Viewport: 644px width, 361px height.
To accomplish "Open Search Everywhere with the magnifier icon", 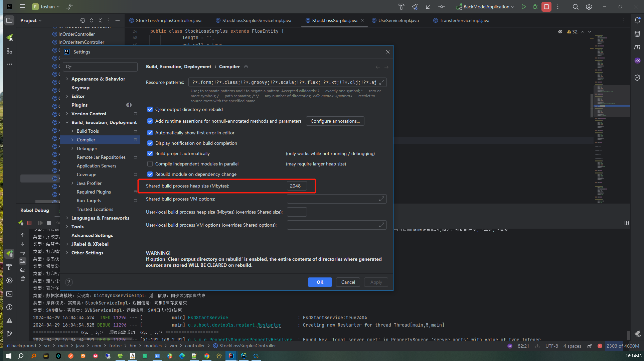I will point(576,7).
